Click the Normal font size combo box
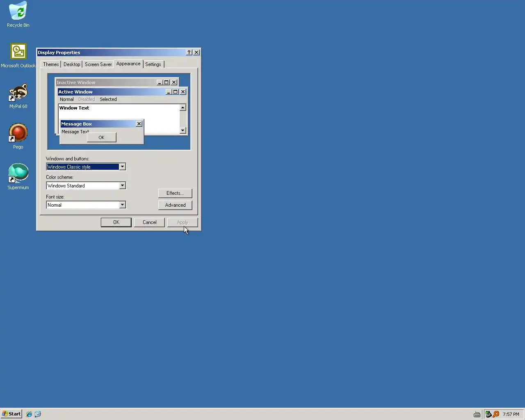This screenshot has height=420, width=525. tap(86, 205)
